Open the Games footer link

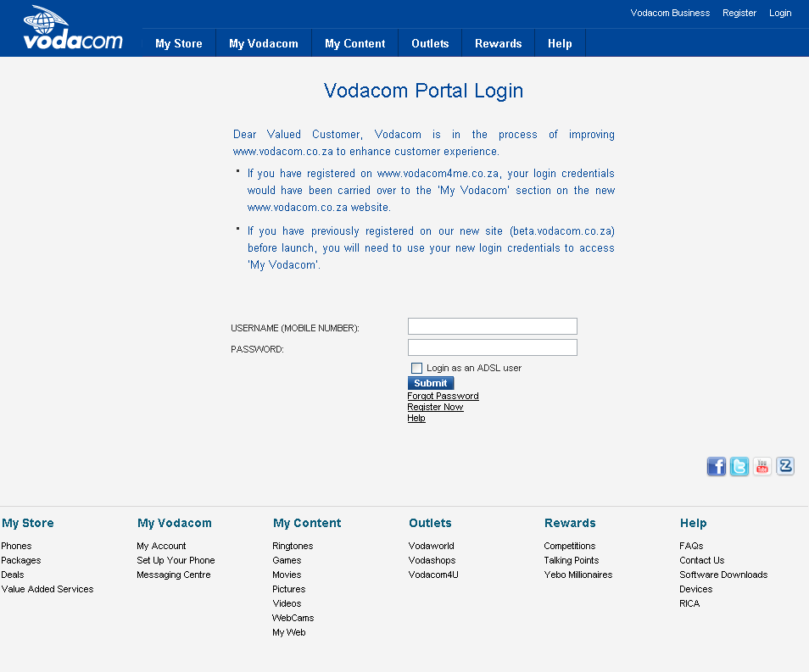tap(287, 560)
